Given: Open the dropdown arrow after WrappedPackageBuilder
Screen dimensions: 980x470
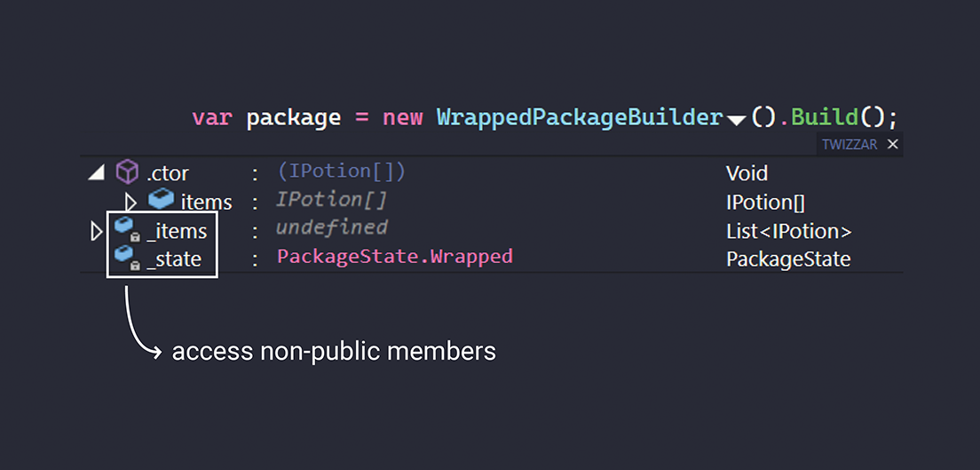Looking at the screenshot, I should point(736,120).
